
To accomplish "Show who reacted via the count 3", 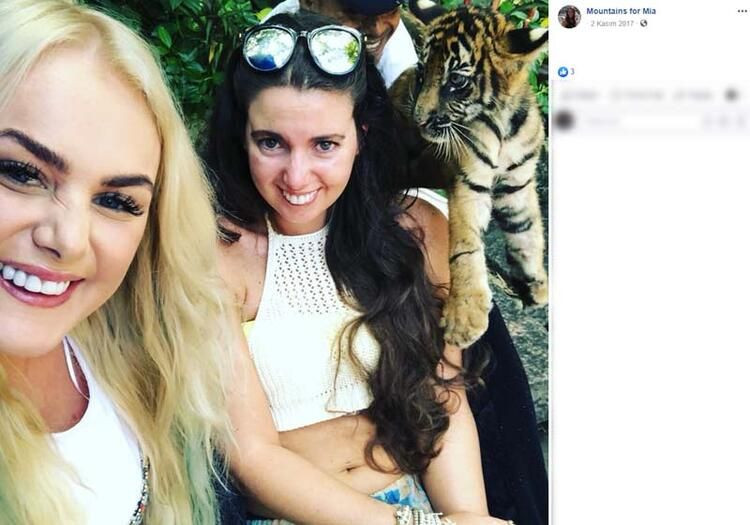I will pos(572,72).
